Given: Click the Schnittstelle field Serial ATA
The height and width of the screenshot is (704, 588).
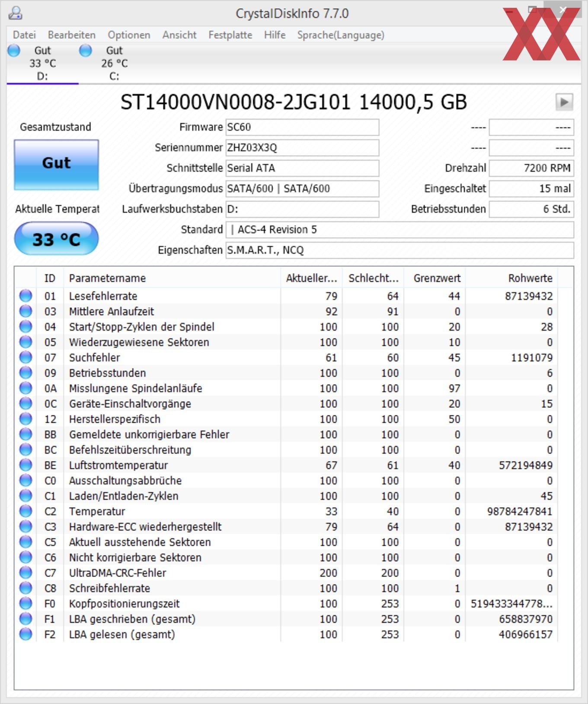Looking at the screenshot, I should (x=302, y=168).
